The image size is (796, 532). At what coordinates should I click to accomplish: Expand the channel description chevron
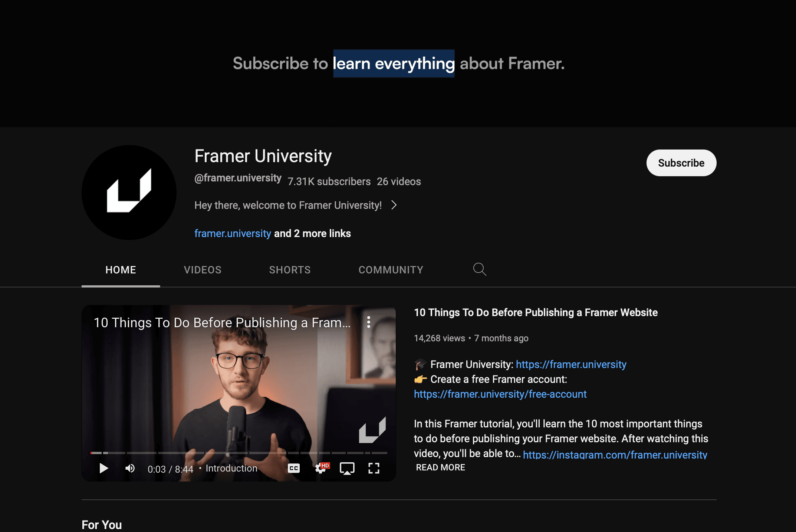click(394, 205)
